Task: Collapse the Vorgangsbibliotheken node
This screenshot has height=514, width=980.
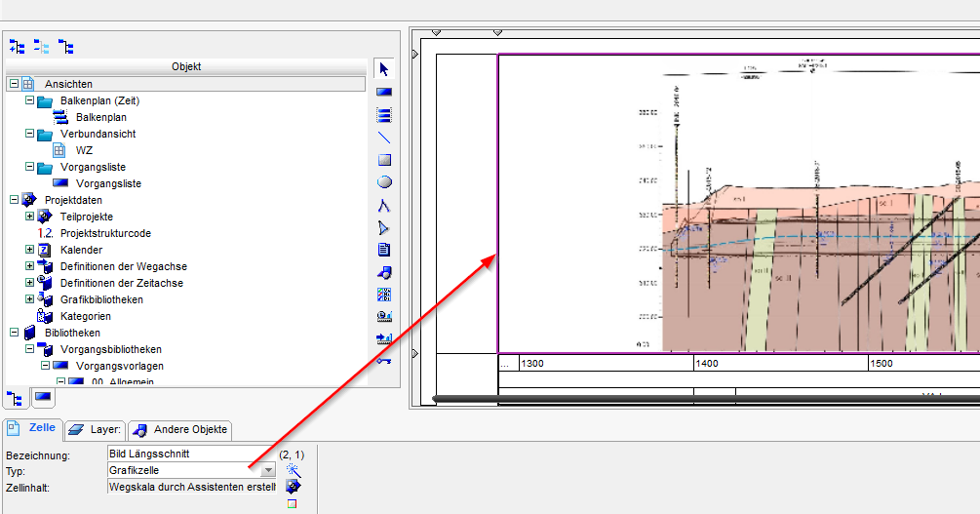Action: tap(29, 349)
